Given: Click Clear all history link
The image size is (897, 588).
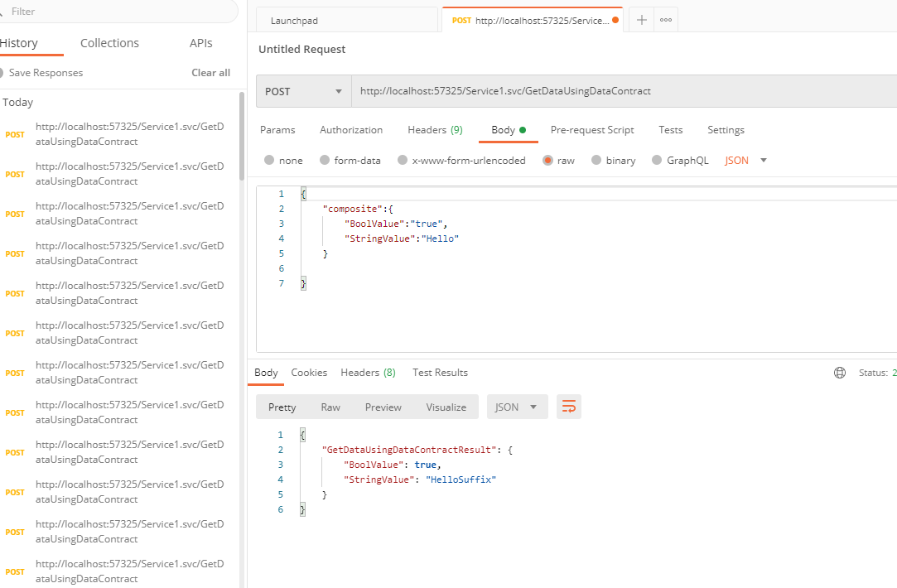Looking at the screenshot, I should click(x=210, y=73).
